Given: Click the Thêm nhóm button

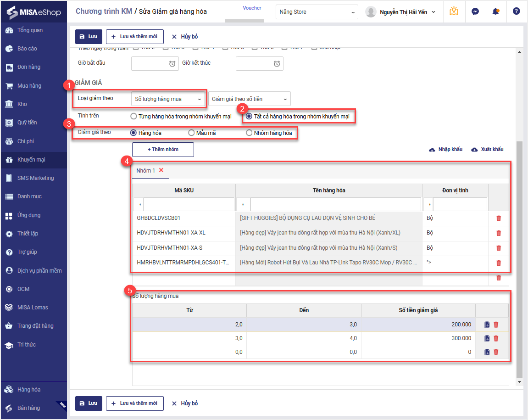Looking at the screenshot, I should coord(163,150).
